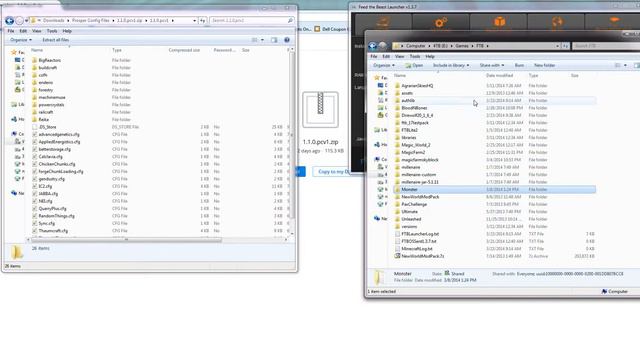Click the FTBLauncherLog.txt file icon
This screenshot has height=360, width=640.
397,234
